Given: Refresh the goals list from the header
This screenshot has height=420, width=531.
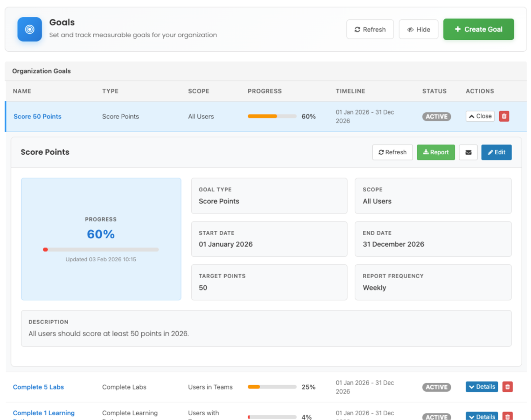Looking at the screenshot, I should (x=370, y=29).
